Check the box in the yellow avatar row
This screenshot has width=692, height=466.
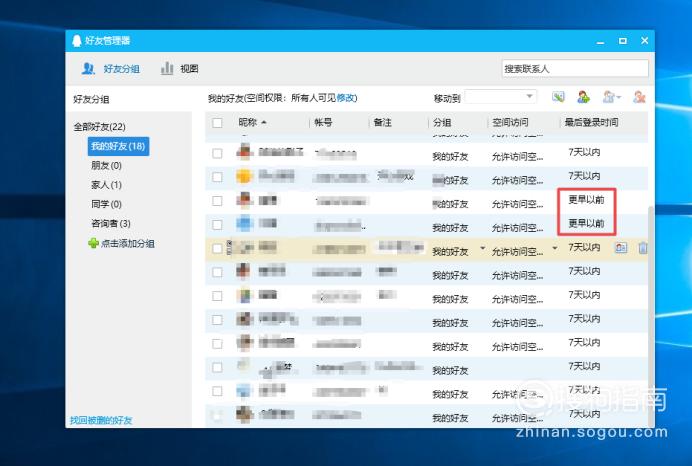217,177
